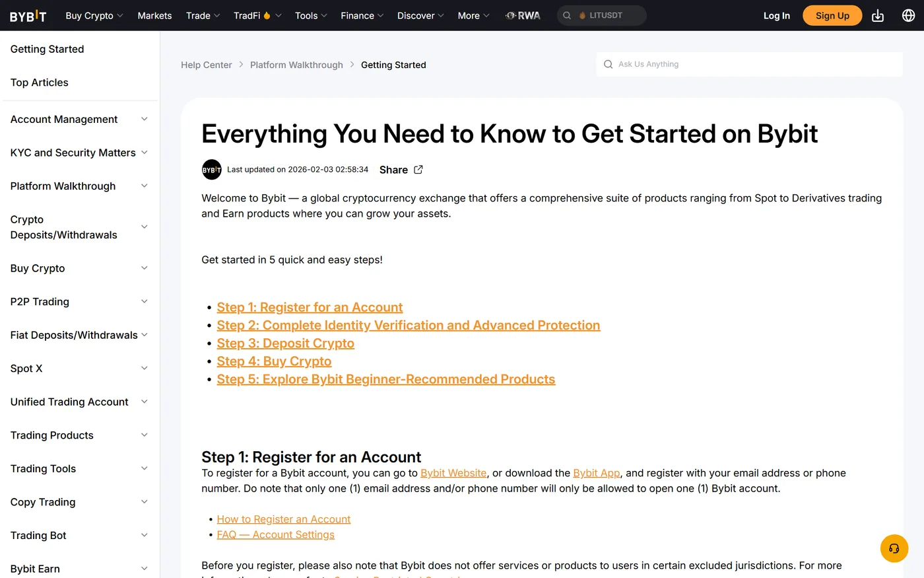
Task: Open Getting Started in the sidebar
Action: point(47,49)
